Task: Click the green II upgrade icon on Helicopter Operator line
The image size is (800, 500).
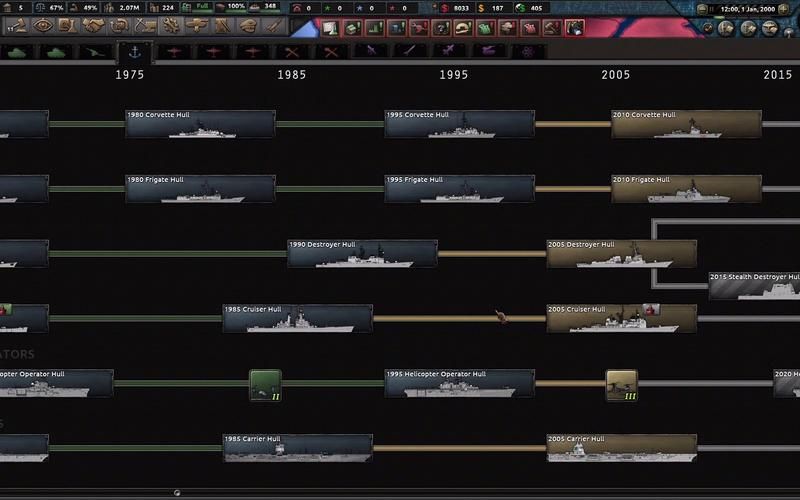Action: tap(265, 385)
